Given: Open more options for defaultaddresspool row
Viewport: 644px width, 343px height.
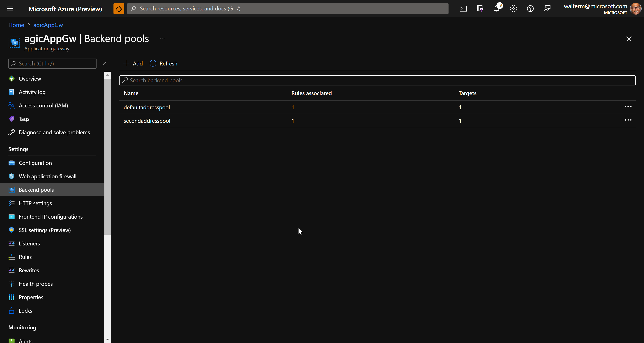Looking at the screenshot, I should pos(628,107).
